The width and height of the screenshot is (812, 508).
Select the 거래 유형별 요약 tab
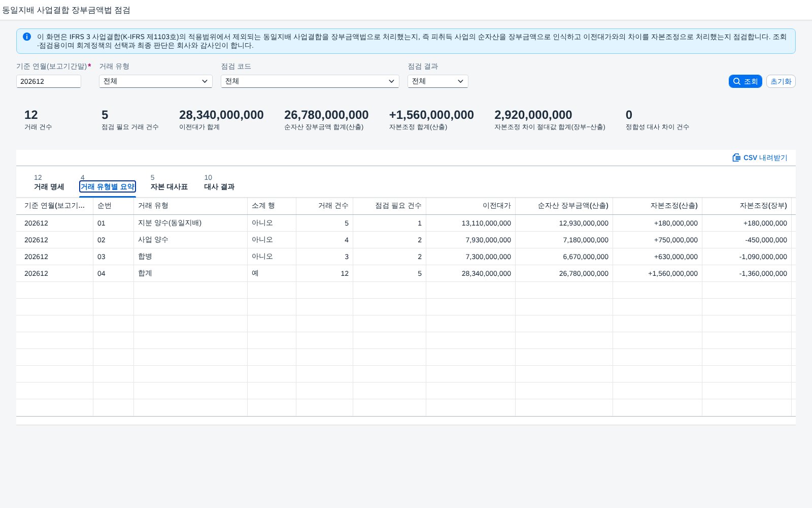pos(108,186)
